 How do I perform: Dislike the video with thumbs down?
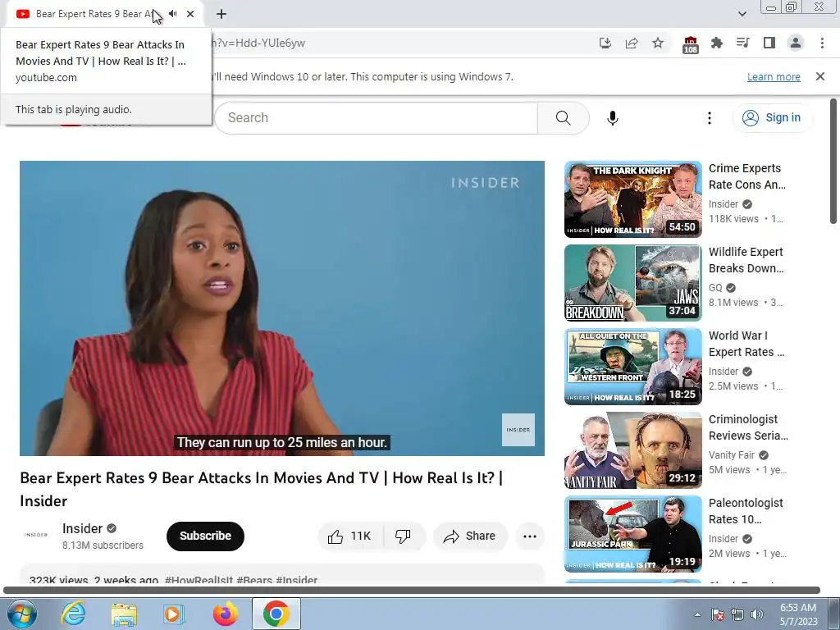(404, 536)
